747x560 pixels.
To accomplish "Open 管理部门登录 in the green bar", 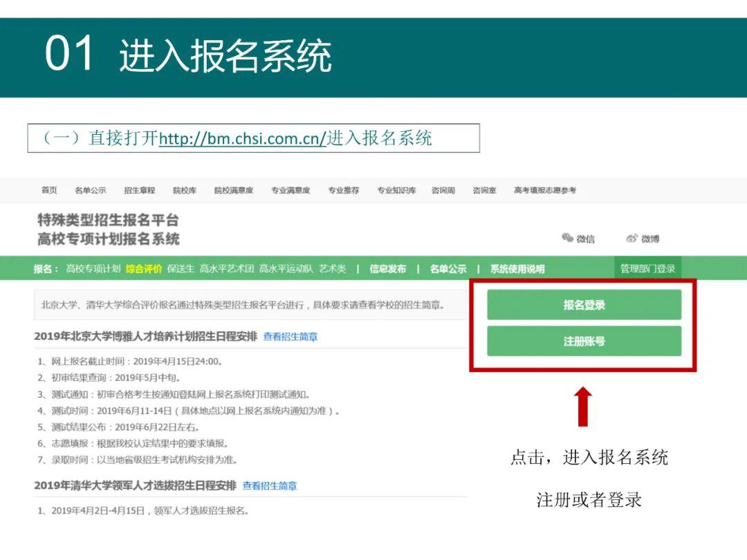I will click(x=647, y=268).
